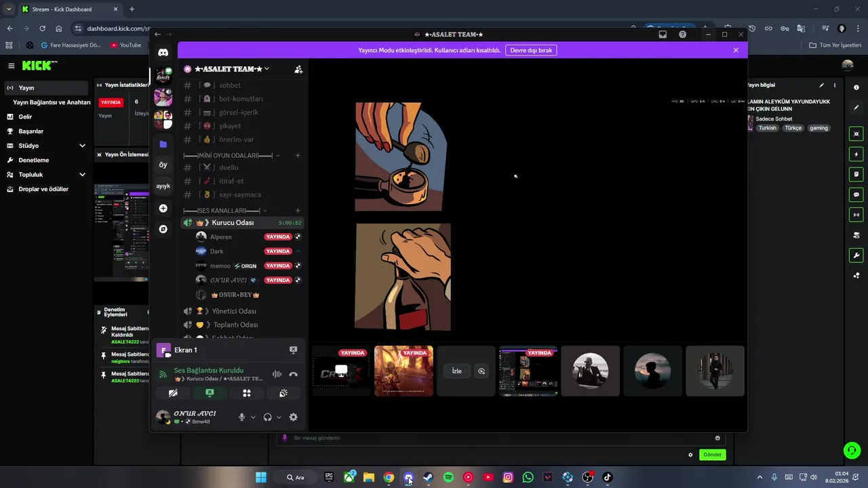
Task: Open Yayın item in Kick sidebar
Action: pos(45,88)
